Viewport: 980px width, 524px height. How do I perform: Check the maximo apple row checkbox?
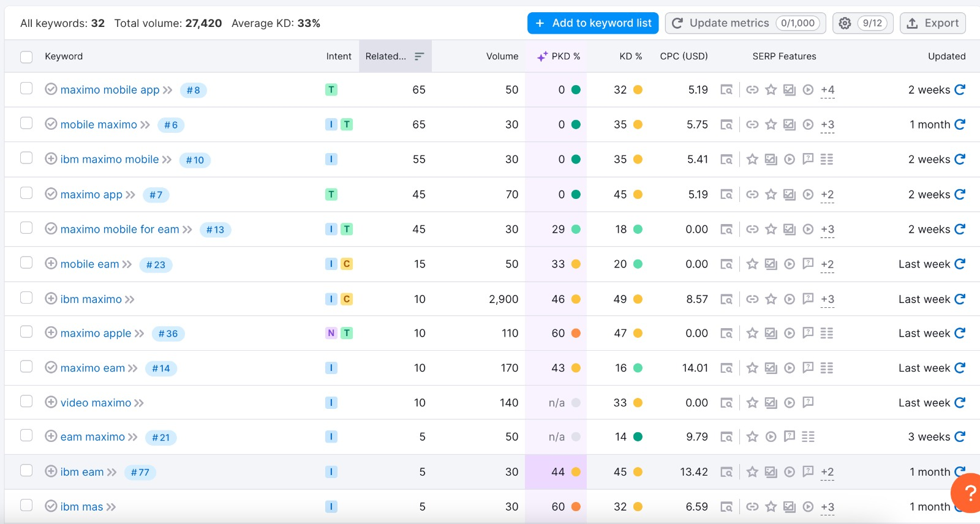26,332
